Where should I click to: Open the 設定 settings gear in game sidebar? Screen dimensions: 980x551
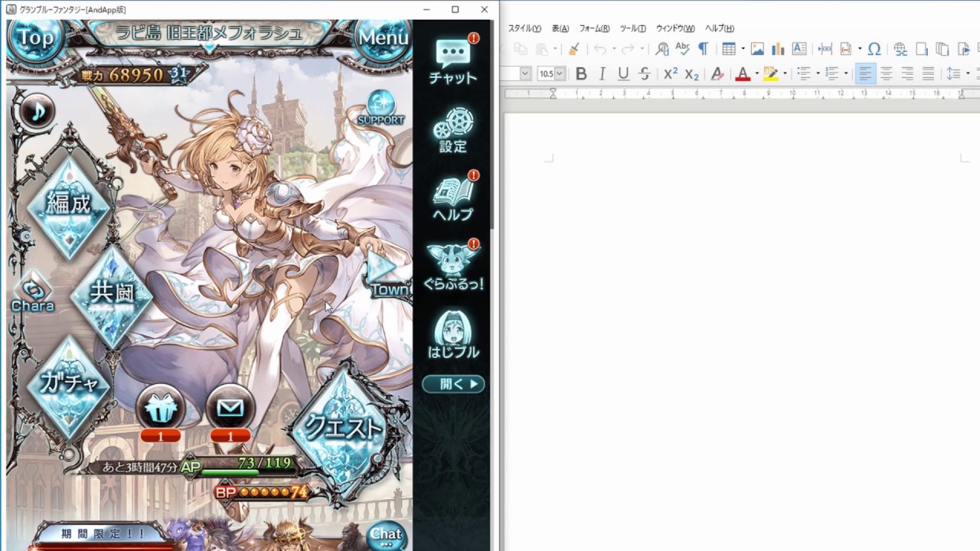point(453,130)
